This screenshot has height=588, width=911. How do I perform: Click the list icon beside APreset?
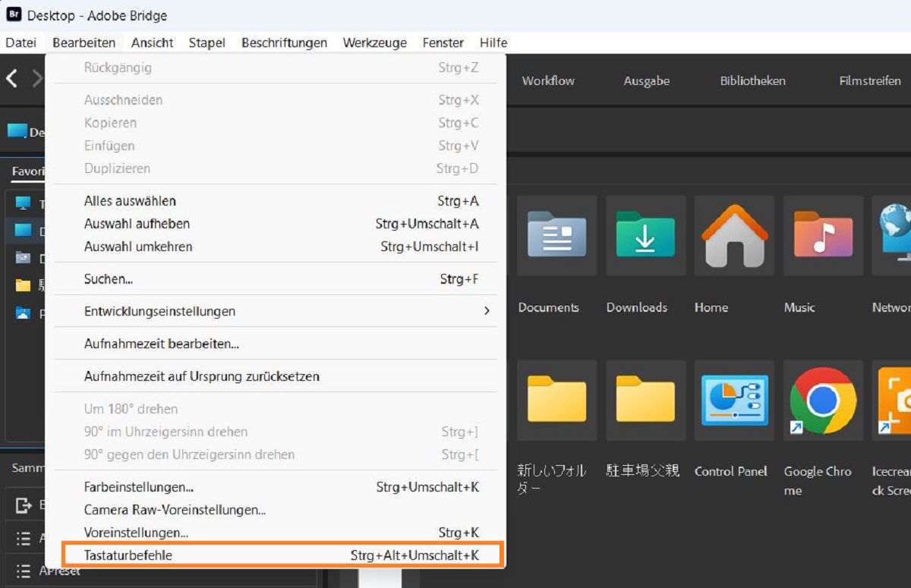pos(24,571)
